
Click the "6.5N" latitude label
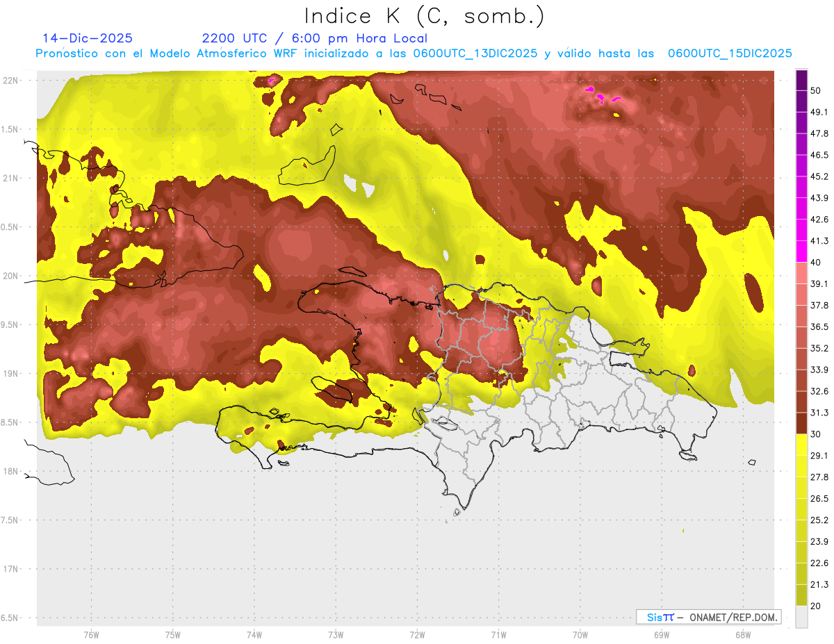coord(10,618)
